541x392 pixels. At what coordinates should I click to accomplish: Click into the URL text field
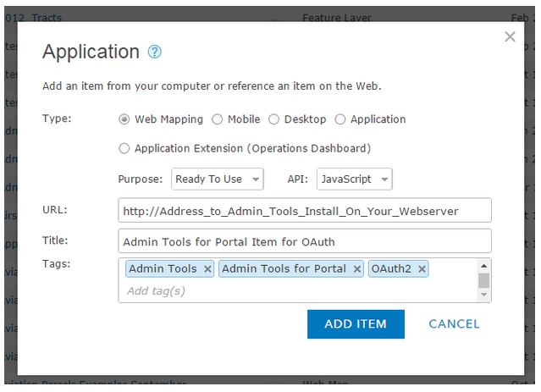coord(305,211)
